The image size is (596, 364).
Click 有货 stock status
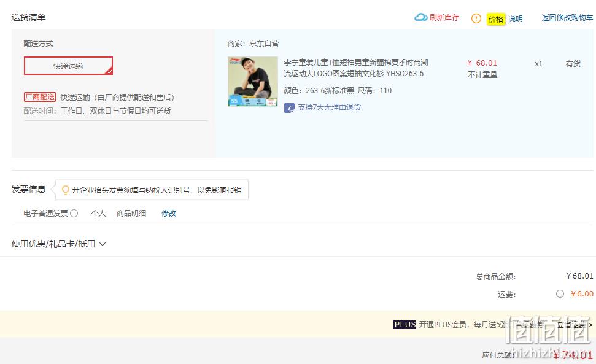pos(573,64)
